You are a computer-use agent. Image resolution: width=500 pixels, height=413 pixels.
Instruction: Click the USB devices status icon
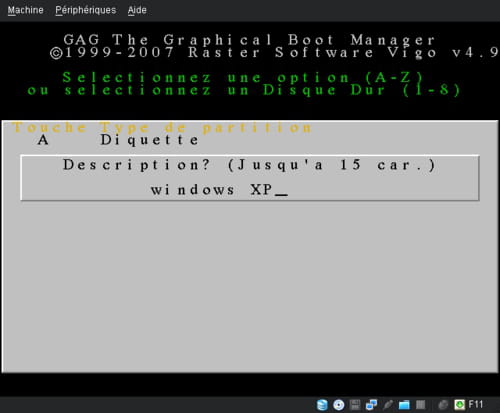pyautogui.click(x=388, y=405)
